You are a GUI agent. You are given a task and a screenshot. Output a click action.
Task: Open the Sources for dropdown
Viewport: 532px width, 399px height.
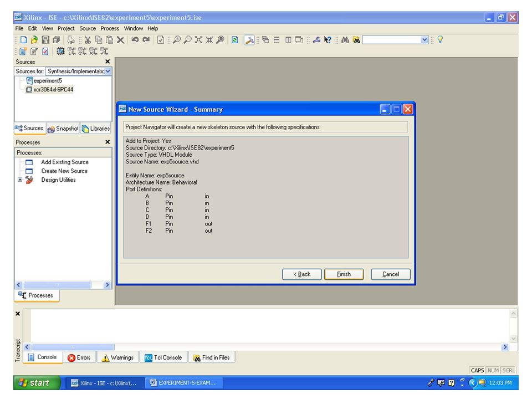(x=108, y=71)
